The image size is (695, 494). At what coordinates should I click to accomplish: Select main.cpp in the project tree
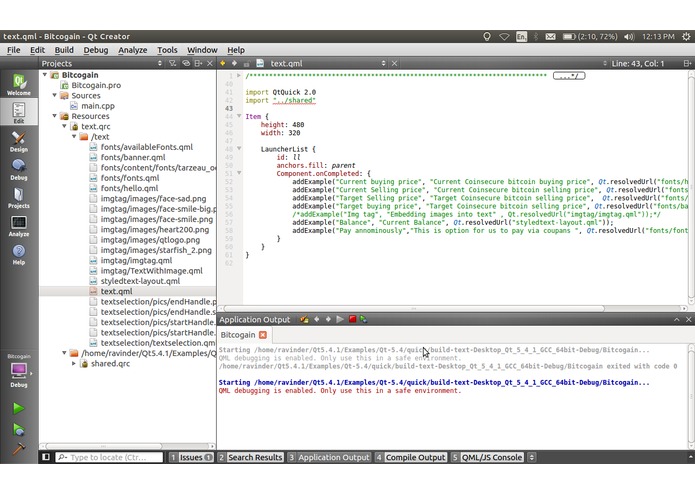pyautogui.click(x=98, y=106)
